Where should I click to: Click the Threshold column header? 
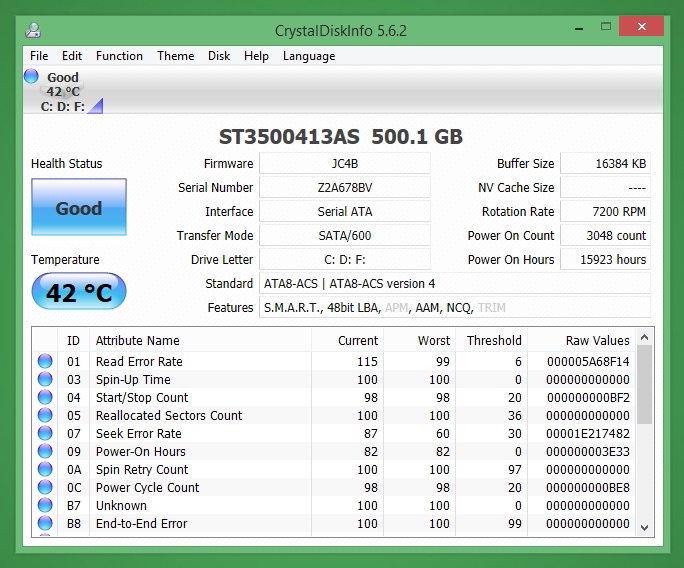point(492,340)
